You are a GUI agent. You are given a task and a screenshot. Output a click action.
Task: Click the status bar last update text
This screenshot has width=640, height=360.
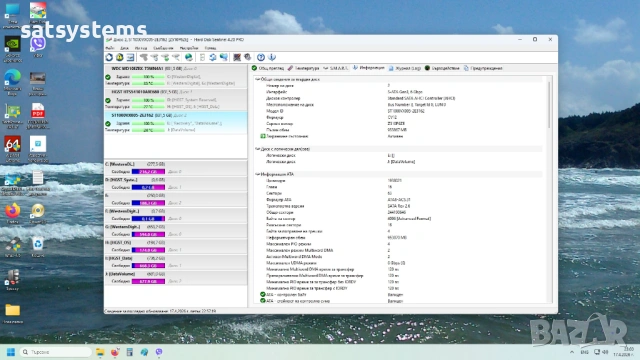pyautogui.click(x=160, y=311)
